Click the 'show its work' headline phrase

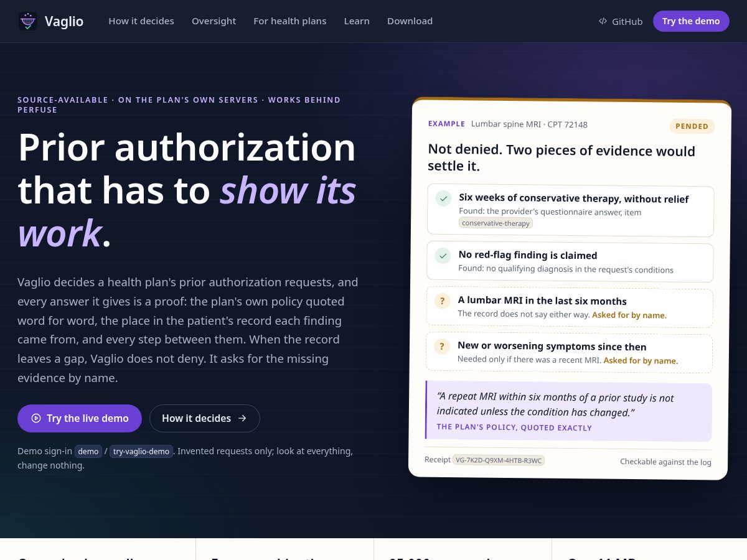tap(187, 212)
